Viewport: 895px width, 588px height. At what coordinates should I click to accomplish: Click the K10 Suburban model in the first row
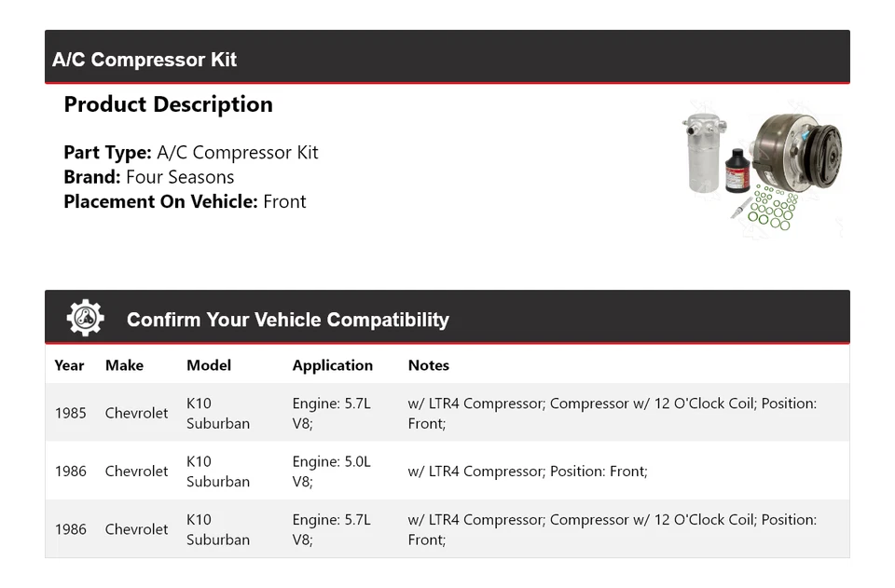tap(217, 413)
